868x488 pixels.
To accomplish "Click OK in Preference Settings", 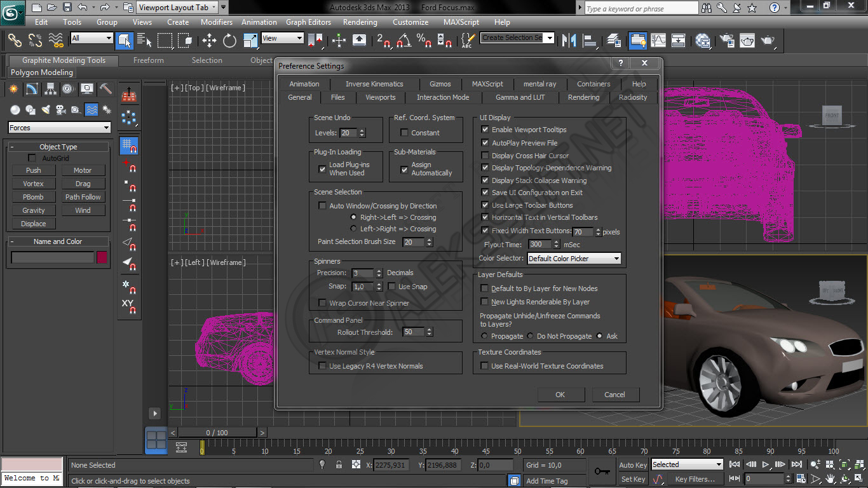I will [x=560, y=395].
